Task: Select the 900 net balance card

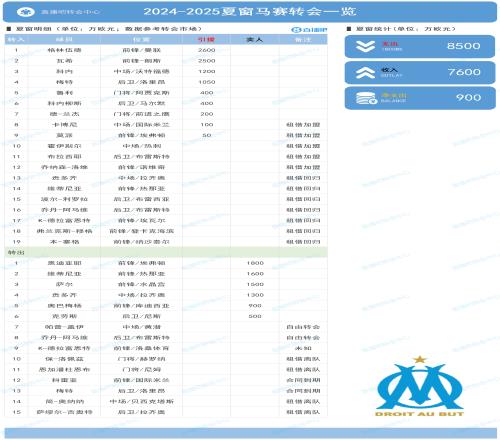Action: (x=420, y=98)
